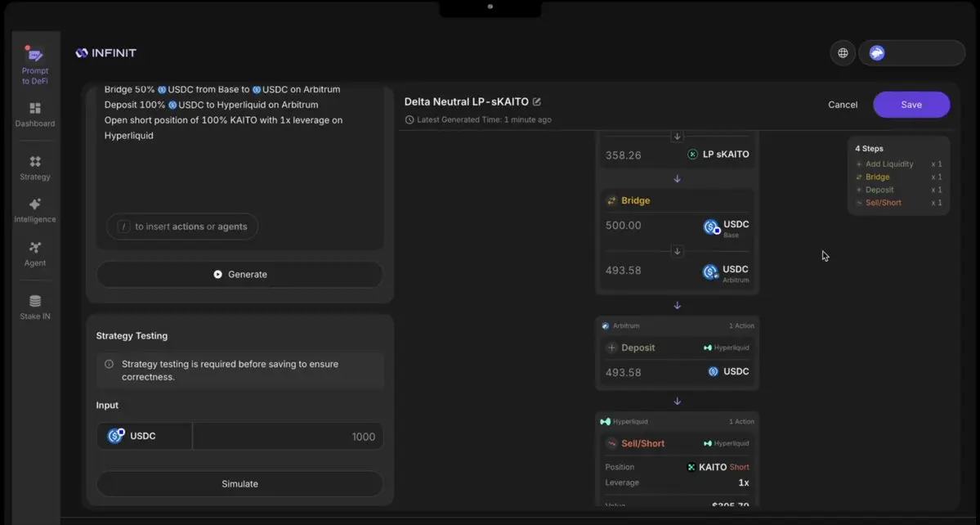Open the Agent sidebar icon
980x525 pixels.
[35, 248]
